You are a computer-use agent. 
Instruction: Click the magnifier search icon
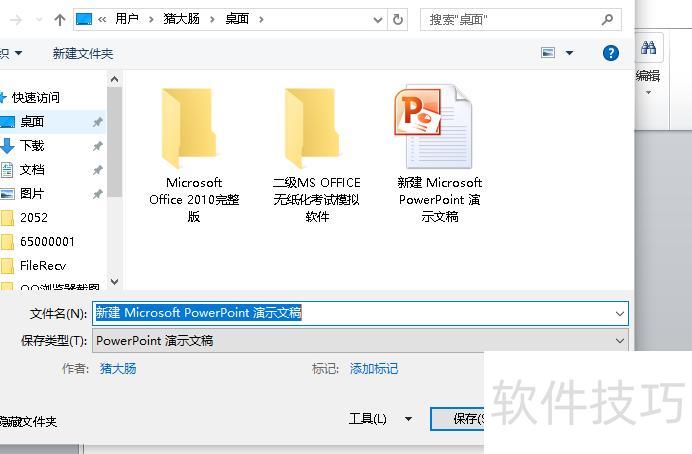[608, 19]
